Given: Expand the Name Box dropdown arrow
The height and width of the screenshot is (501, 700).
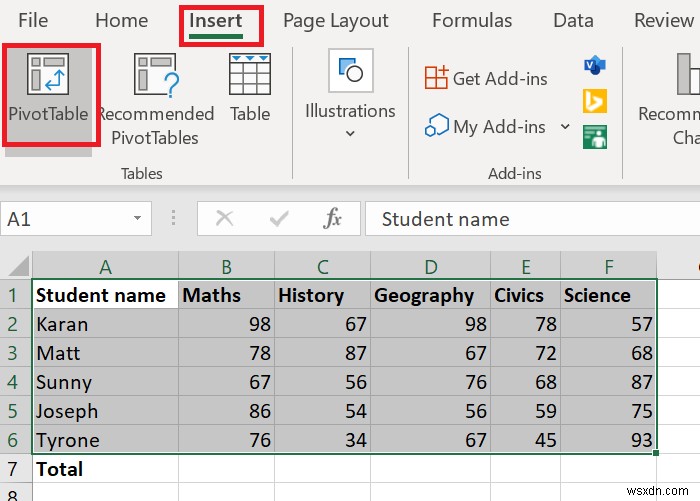Looking at the screenshot, I should 137,219.
